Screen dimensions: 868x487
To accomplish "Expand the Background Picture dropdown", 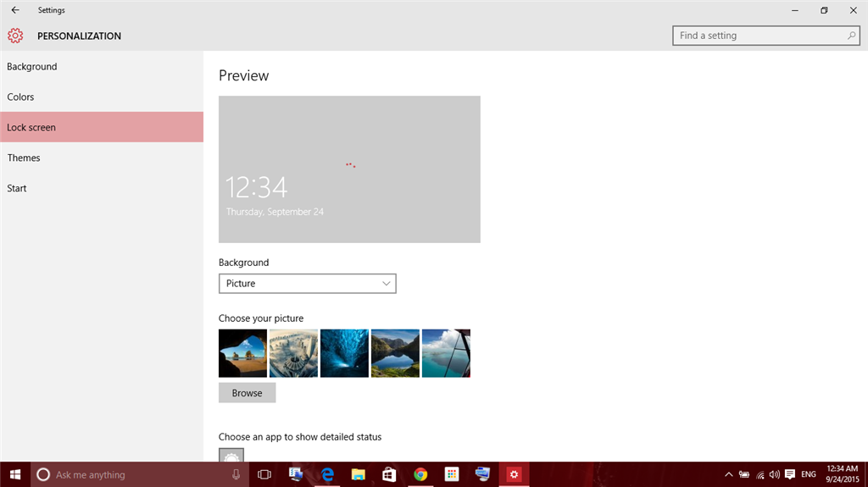I will (307, 284).
